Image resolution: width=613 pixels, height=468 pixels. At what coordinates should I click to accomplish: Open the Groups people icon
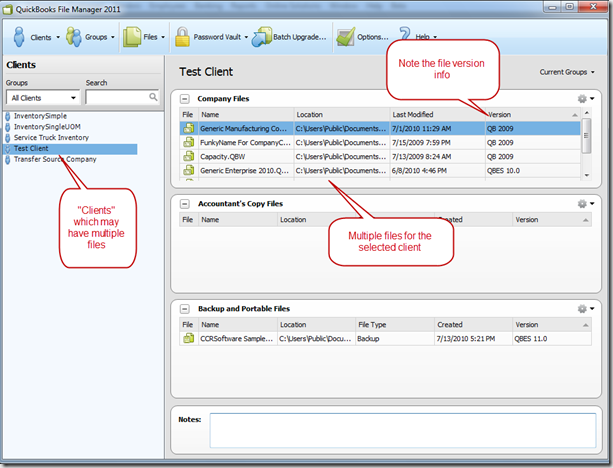coord(73,37)
